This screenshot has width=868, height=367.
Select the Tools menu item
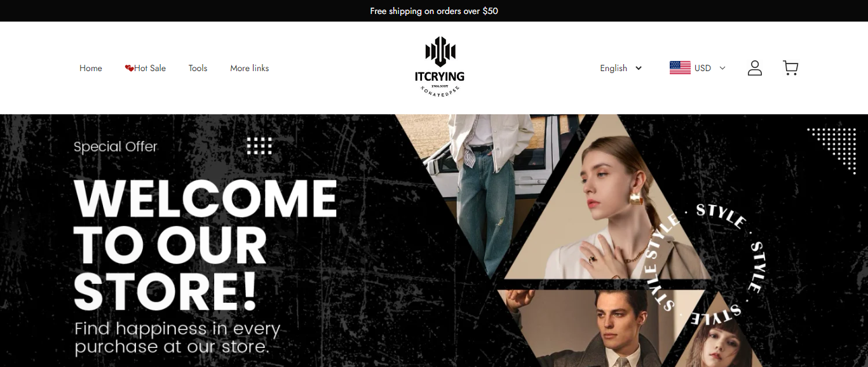click(x=198, y=68)
